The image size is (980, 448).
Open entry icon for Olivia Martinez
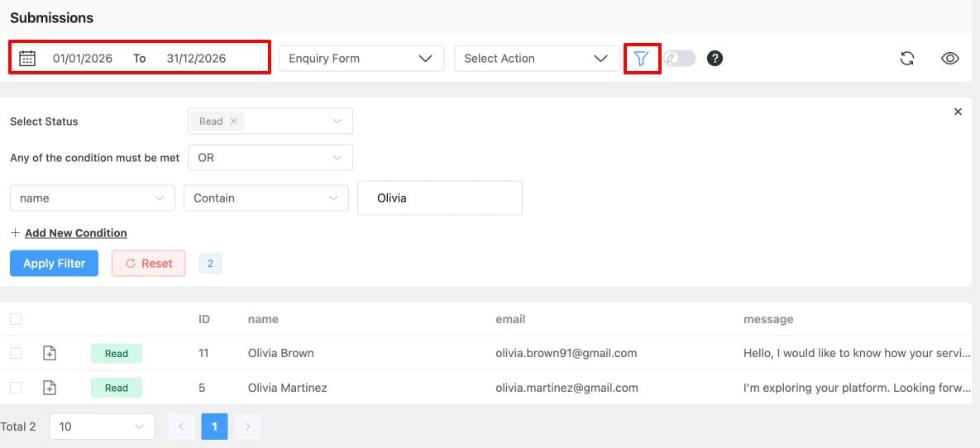pos(50,388)
